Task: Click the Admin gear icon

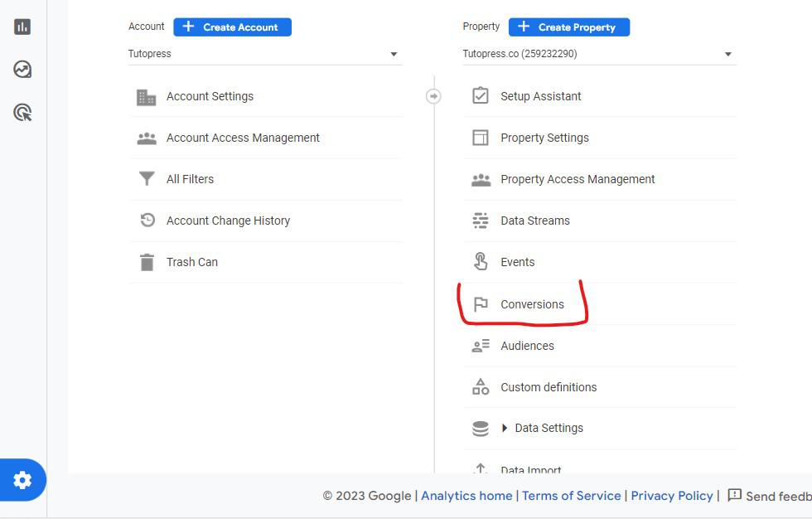Action: coord(22,479)
